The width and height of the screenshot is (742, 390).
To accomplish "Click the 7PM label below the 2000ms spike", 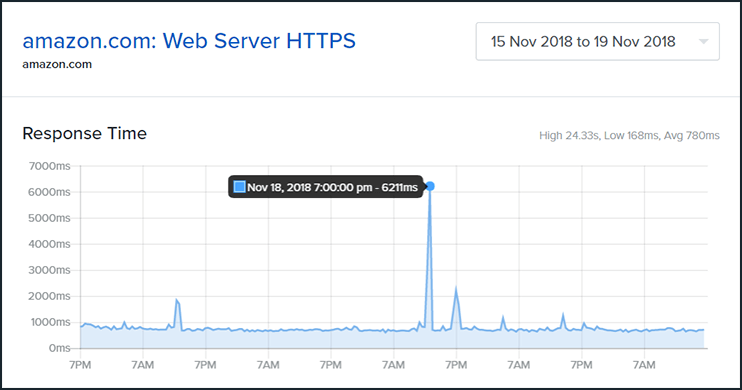I will 456,365.
